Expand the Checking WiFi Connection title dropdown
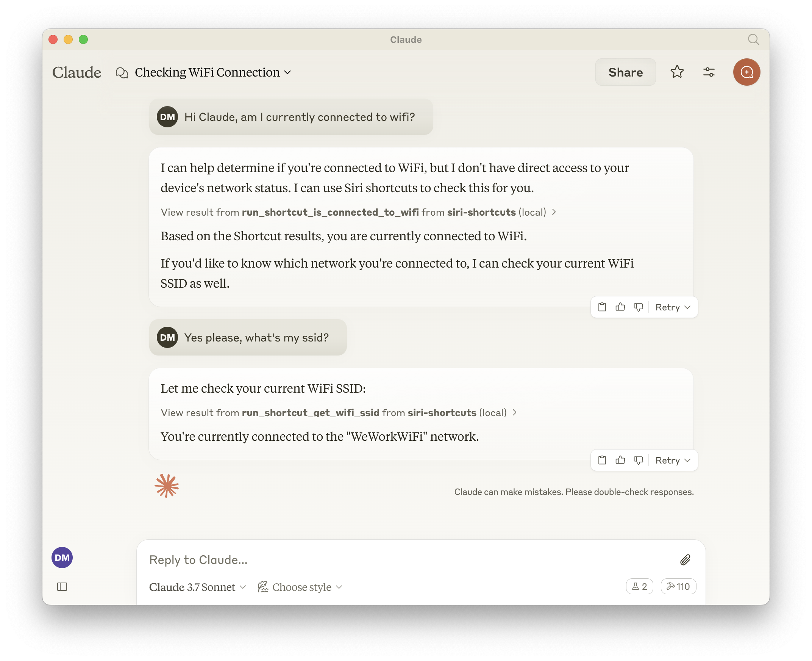812x661 pixels. (288, 72)
